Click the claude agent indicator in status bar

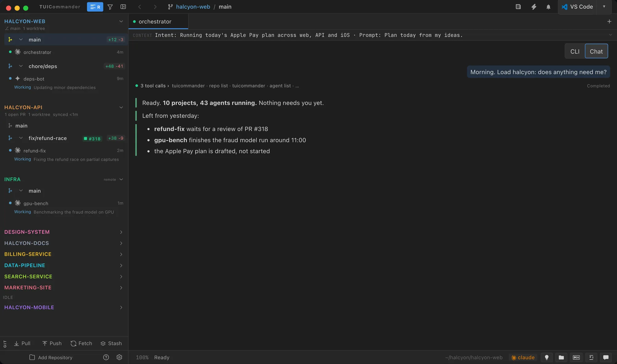[523, 358]
